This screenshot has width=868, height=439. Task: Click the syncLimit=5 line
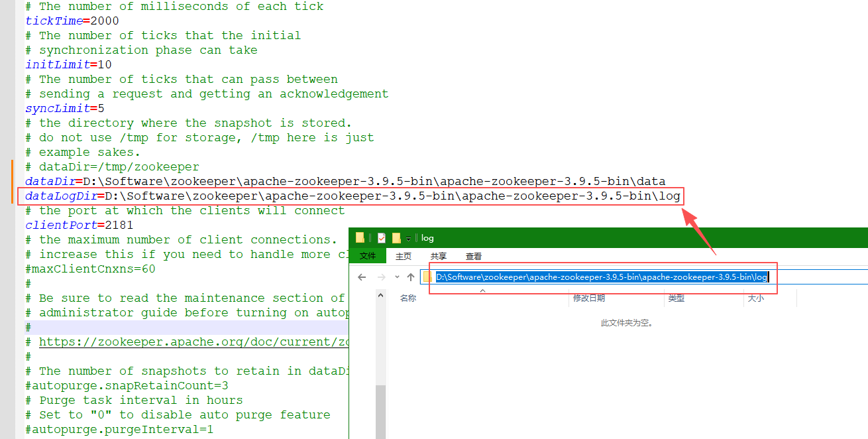click(65, 108)
